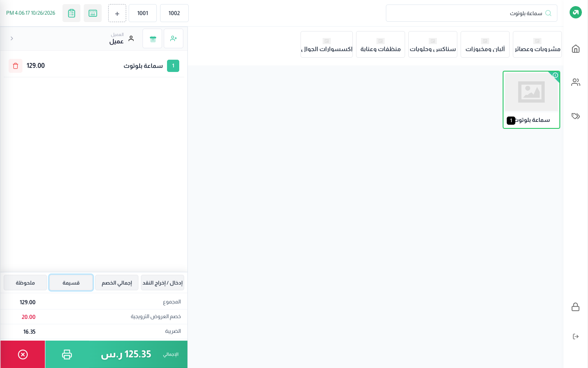The height and width of the screenshot is (368, 588).
Task: Click the سماعة بلوتوث cart item name
Action: click(x=143, y=66)
